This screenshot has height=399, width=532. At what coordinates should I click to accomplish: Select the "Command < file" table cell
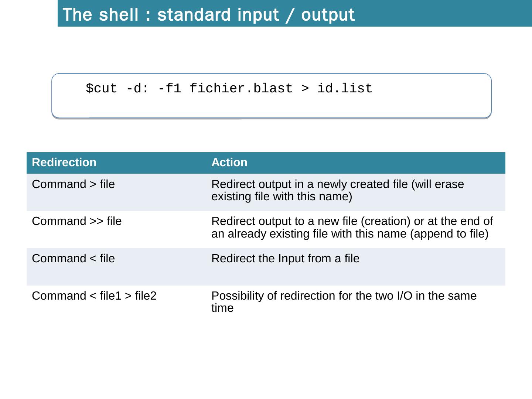coord(74,259)
